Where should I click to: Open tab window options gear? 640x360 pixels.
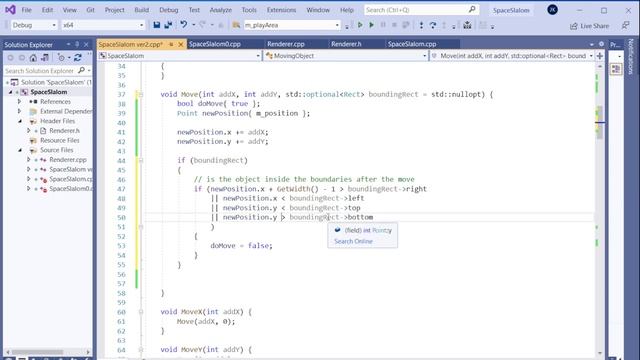click(601, 44)
